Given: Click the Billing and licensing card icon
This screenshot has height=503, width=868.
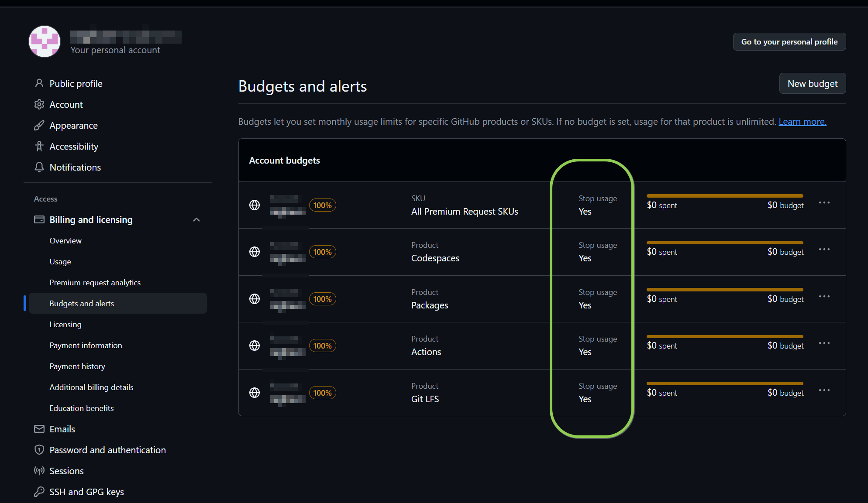Looking at the screenshot, I should pyautogui.click(x=39, y=219).
